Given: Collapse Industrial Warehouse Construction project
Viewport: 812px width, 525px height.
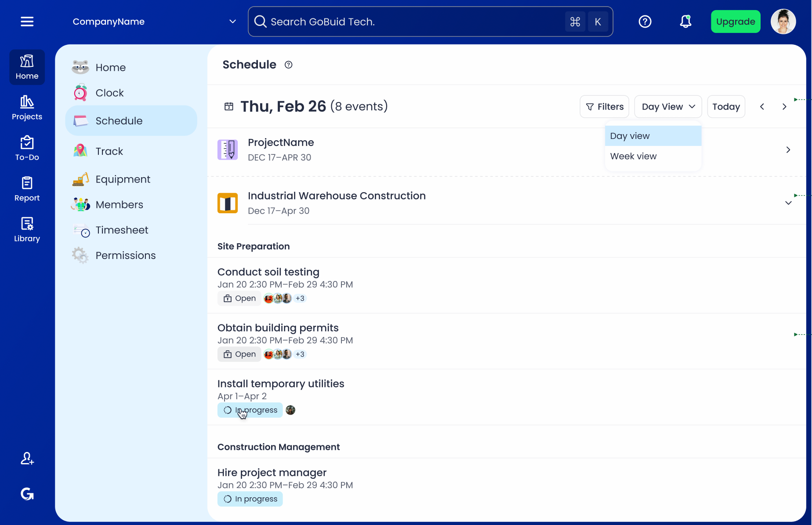Looking at the screenshot, I should point(788,203).
